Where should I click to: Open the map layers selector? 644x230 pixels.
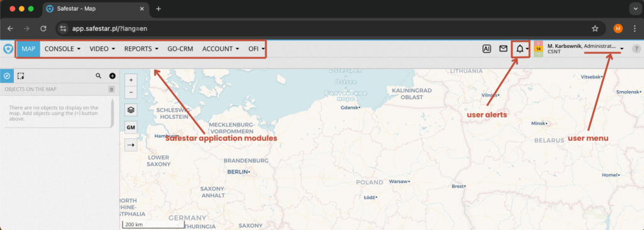coord(131,110)
